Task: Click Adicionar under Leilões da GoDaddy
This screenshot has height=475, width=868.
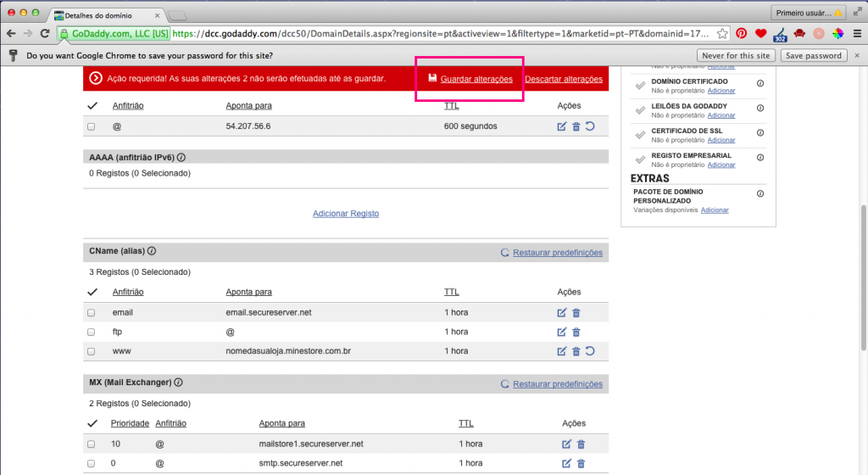Action: [x=721, y=115]
